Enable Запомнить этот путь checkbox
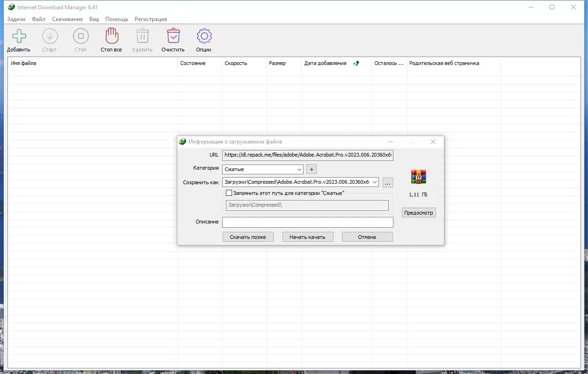Screen dimensions: 588x374 click(229, 193)
